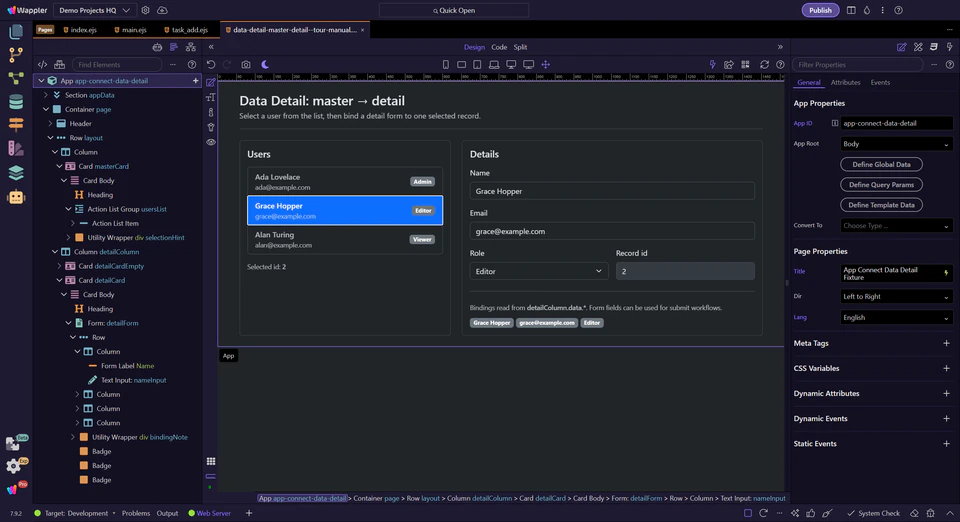
Task: Click Define Global Data button
Action: pos(881,164)
